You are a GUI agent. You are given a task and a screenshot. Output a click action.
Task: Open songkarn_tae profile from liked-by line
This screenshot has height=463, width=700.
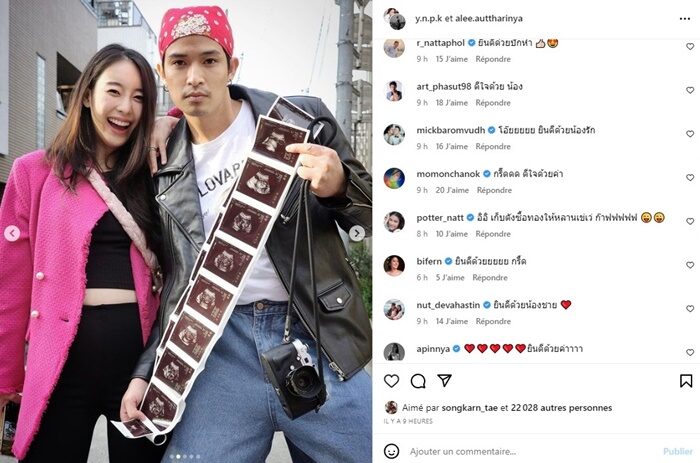(x=469, y=408)
